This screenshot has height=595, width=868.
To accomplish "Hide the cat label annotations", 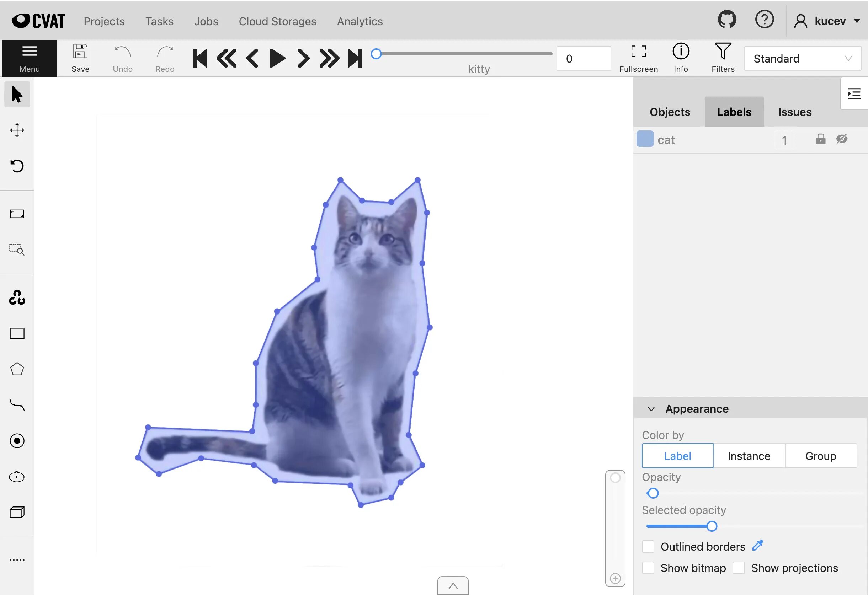I will coord(842,139).
